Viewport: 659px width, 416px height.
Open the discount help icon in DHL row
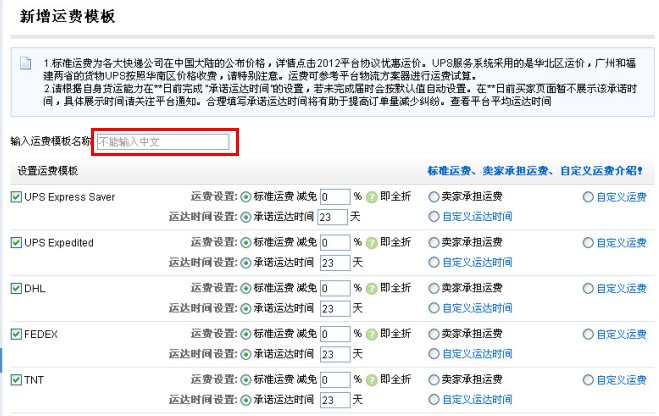(372, 289)
